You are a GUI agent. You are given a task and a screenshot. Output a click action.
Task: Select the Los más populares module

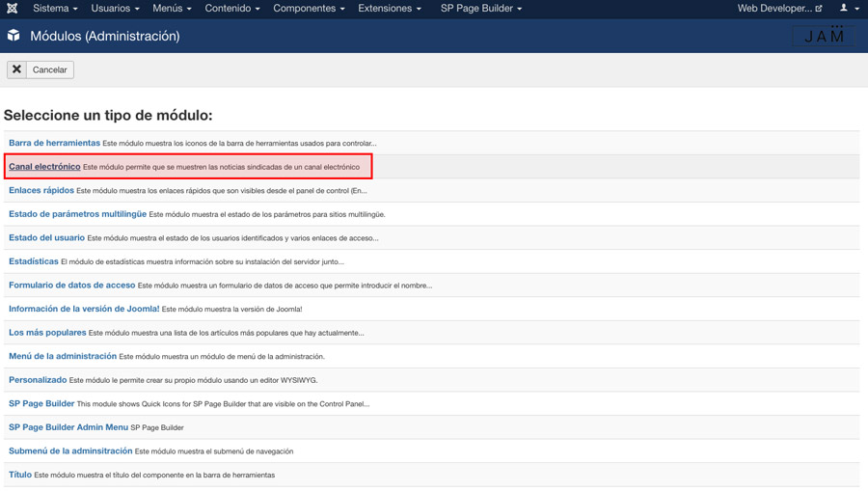[x=47, y=333]
